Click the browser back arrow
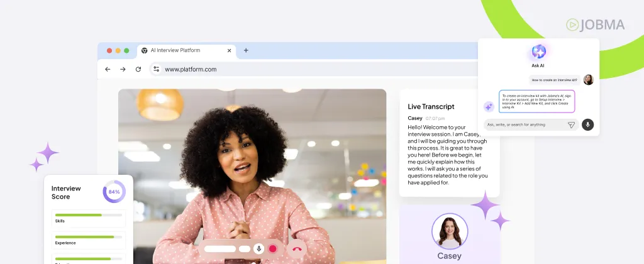Viewport: 644px width, 264px height. (108, 69)
